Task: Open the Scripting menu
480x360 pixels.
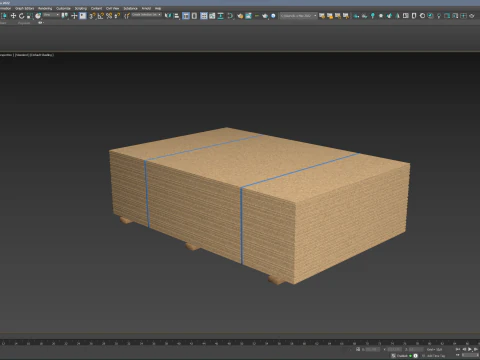Action: pyautogui.click(x=81, y=8)
